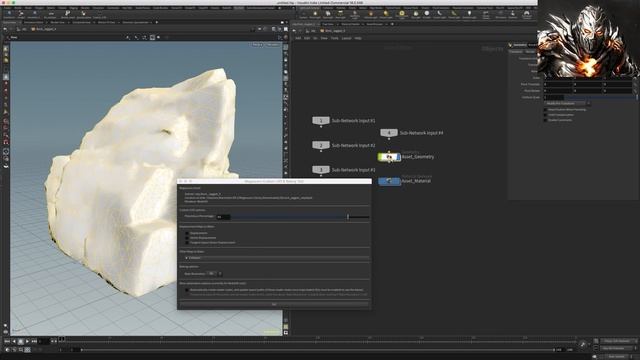Image resolution: width=640 pixels, height=360 pixels.
Task: Create a Sky Light from the shelf
Action: [x=416, y=14]
